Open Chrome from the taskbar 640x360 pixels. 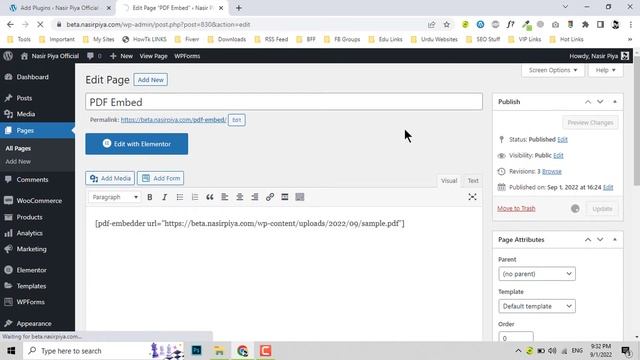(x=242, y=351)
